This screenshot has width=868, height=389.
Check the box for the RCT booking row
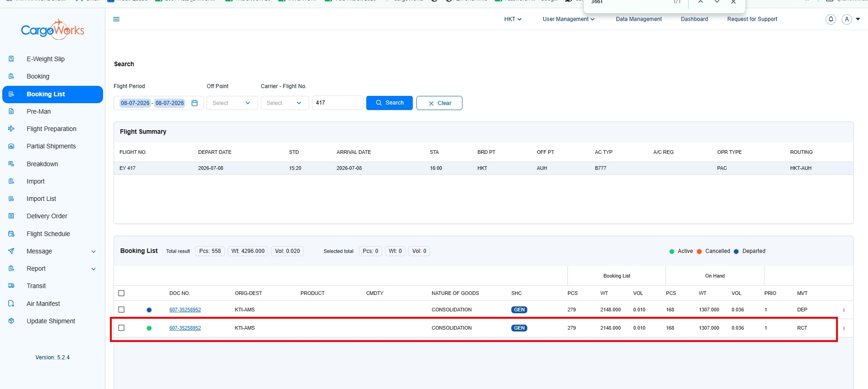click(121, 328)
